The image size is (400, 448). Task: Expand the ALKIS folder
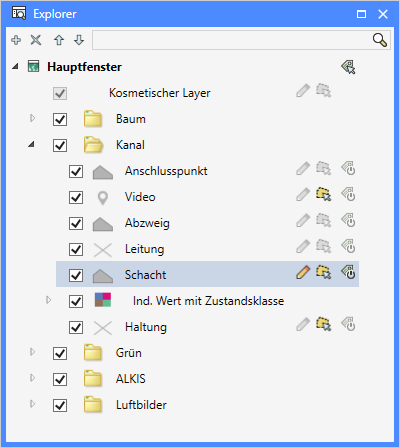(x=32, y=378)
